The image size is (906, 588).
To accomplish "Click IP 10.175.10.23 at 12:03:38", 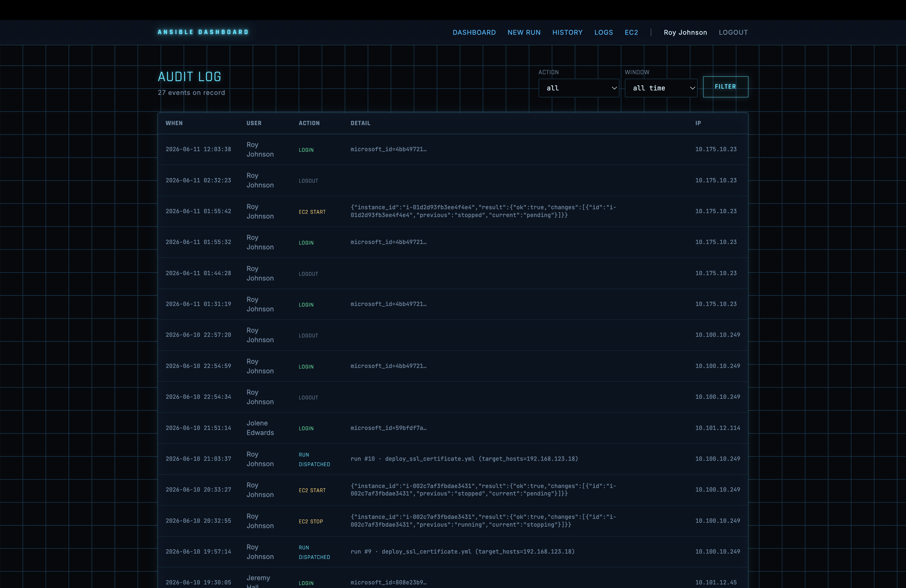I will 716,149.
